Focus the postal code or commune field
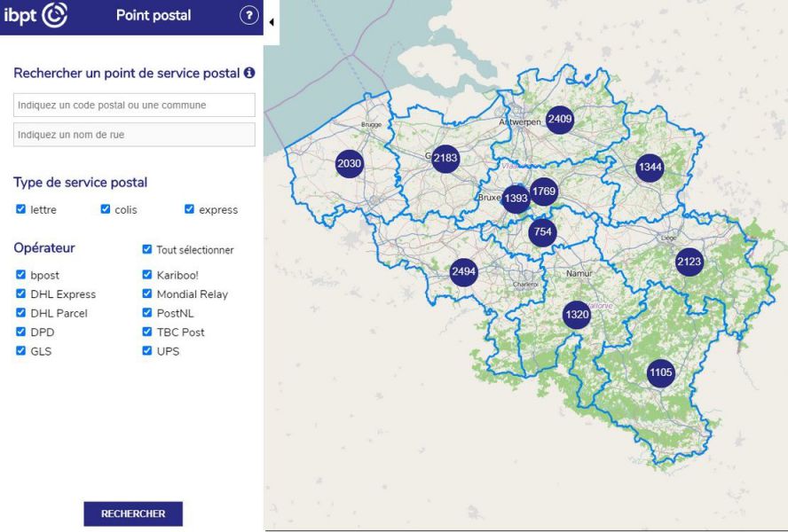Viewport: 788px width, 532px height. pos(134,106)
